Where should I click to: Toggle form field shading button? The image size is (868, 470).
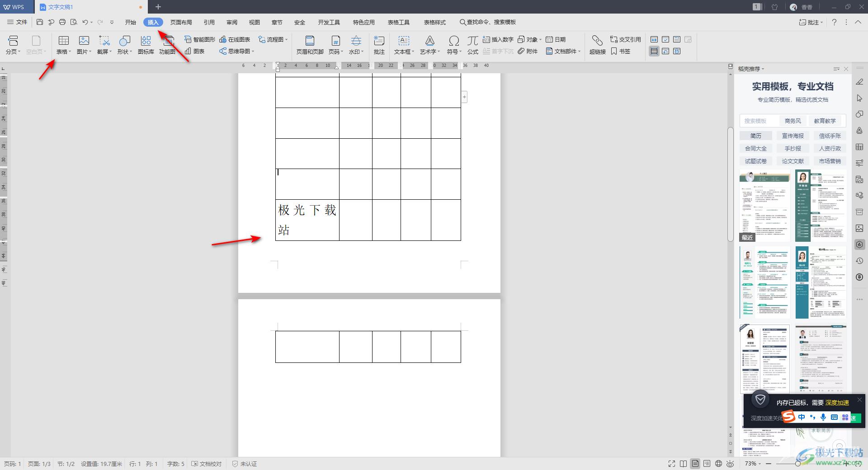[654, 51]
